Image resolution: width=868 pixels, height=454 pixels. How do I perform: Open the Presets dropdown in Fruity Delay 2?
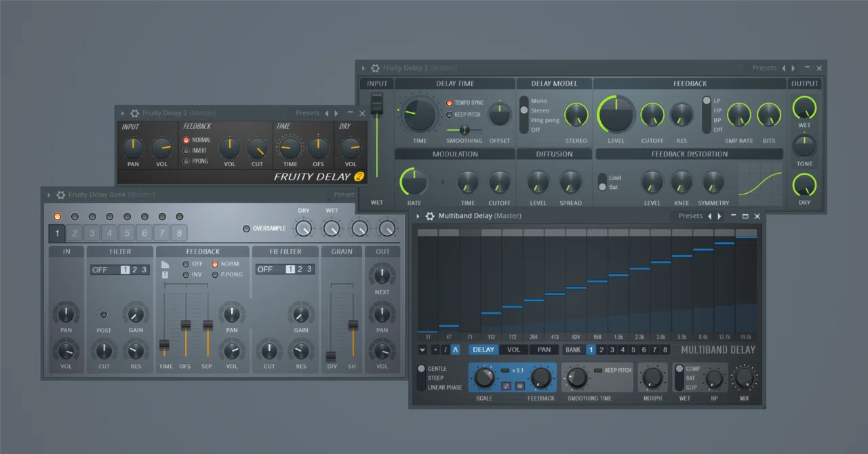tap(307, 113)
